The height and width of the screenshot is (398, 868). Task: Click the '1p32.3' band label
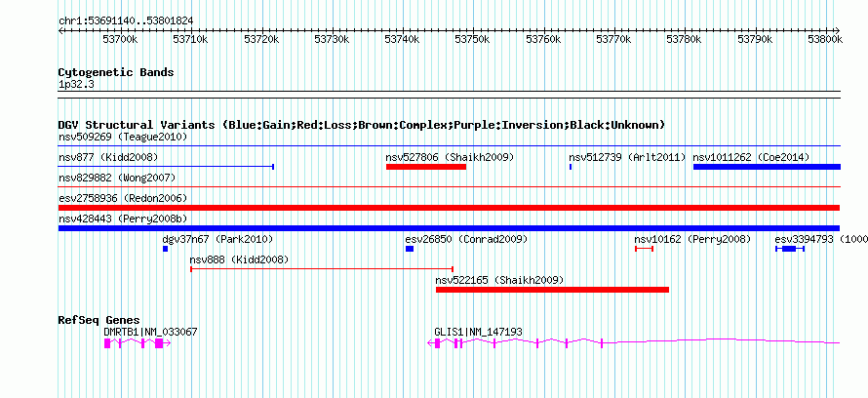[x=76, y=85]
